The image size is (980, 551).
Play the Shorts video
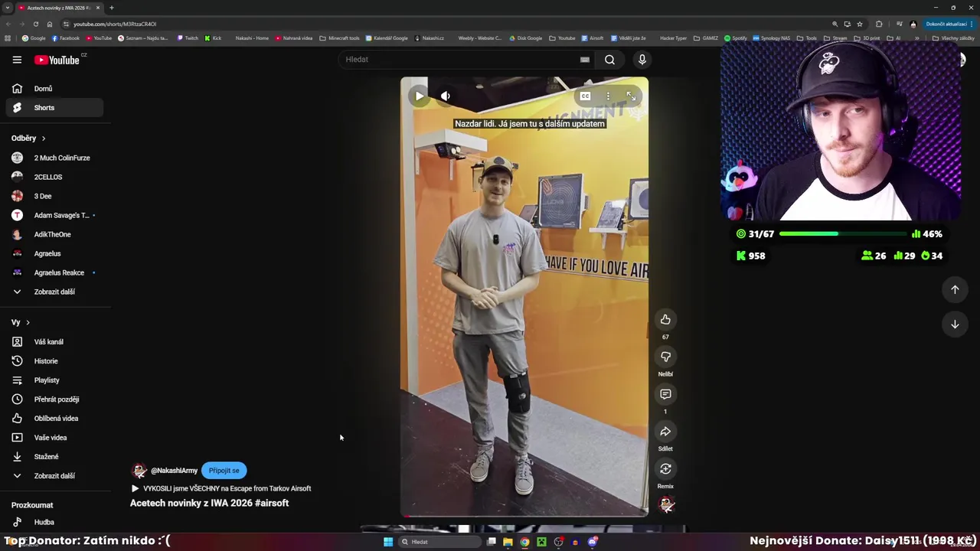[419, 96]
